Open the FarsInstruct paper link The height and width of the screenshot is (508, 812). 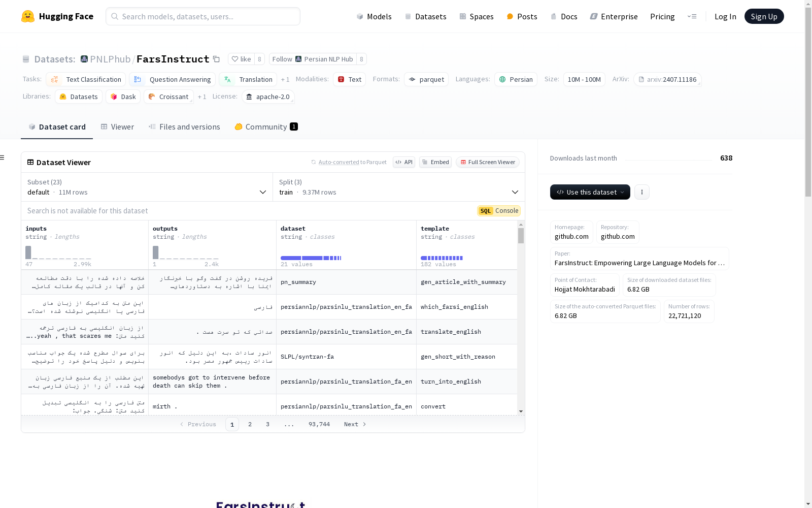click(x=639, y=259)
